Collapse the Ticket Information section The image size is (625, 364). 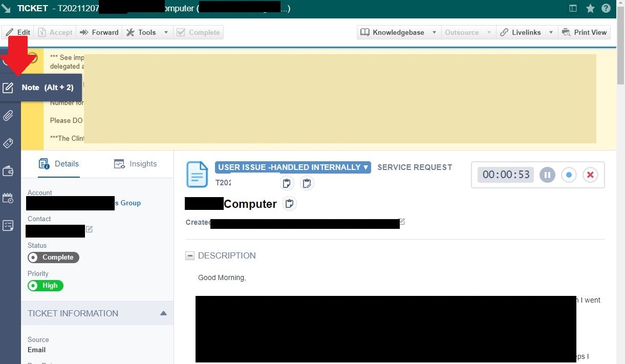[163, 313]
